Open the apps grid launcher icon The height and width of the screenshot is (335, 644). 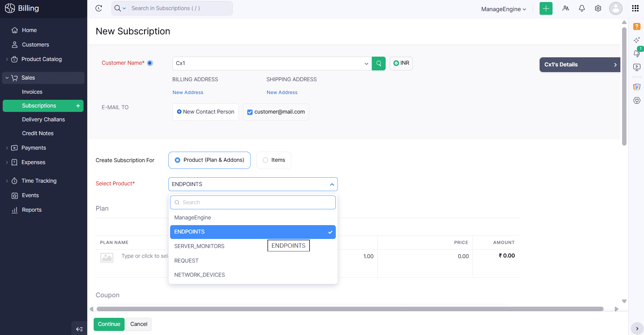point(635,8)
